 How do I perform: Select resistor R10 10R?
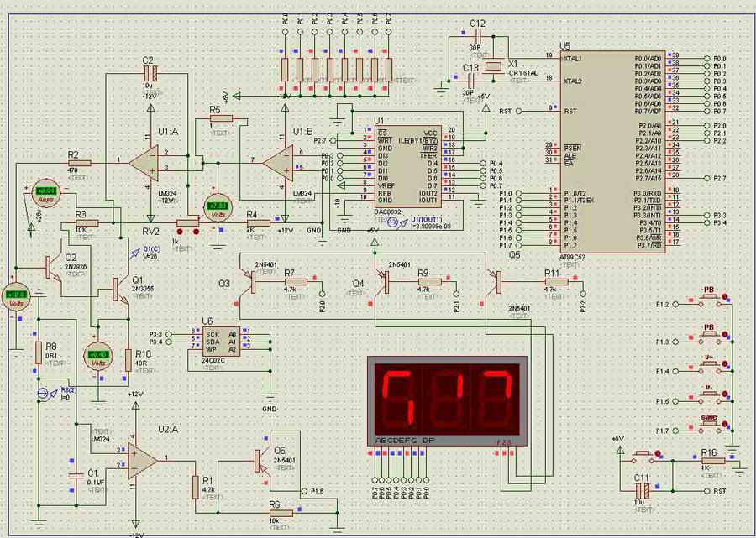pos(129,360)
